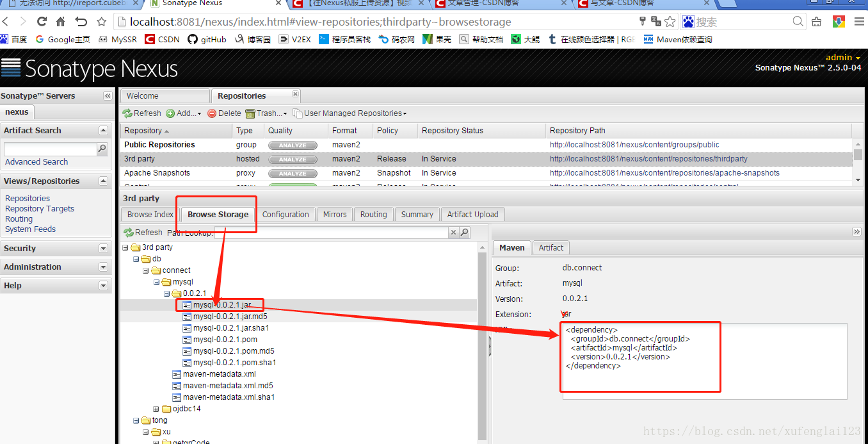
Task: Open mysql-0.0.2.1.jar.md5 file icon
Action: point(187,317)
